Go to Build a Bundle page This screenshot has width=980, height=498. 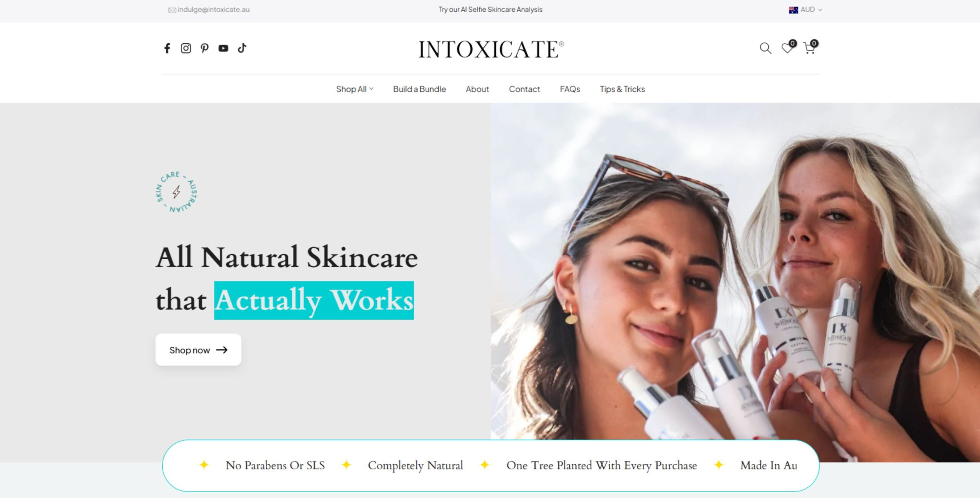(419, 89)
